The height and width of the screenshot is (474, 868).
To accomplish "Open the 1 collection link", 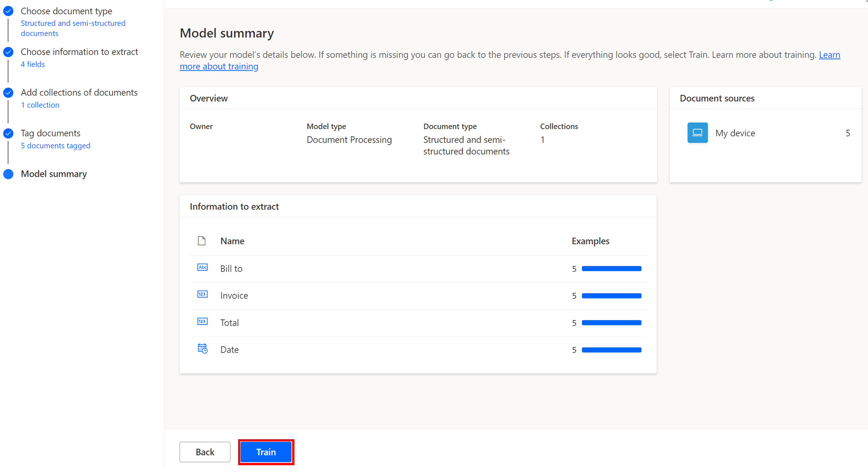I will point(40,105).
